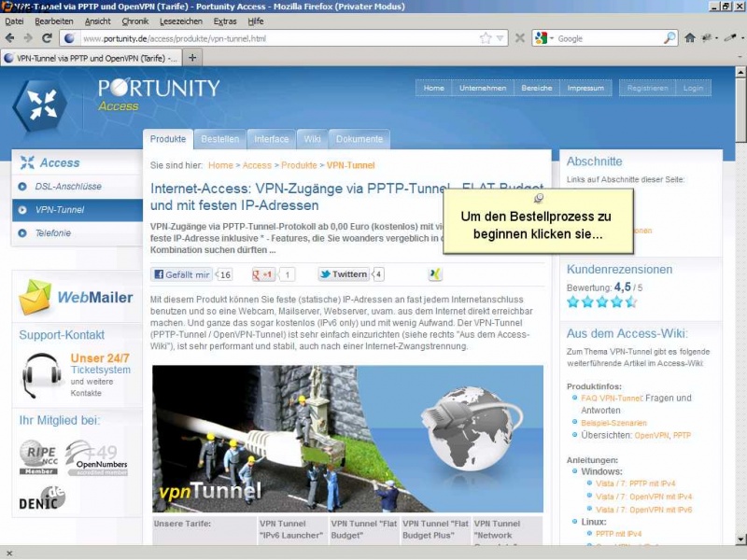The image size is (747, 560).
Task: Go to the Firefox home page icon
Action: tap(690, 38)
